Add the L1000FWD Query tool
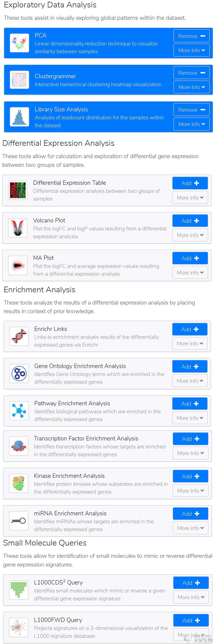Screen dimensions: 216x644 pos(191,620)
